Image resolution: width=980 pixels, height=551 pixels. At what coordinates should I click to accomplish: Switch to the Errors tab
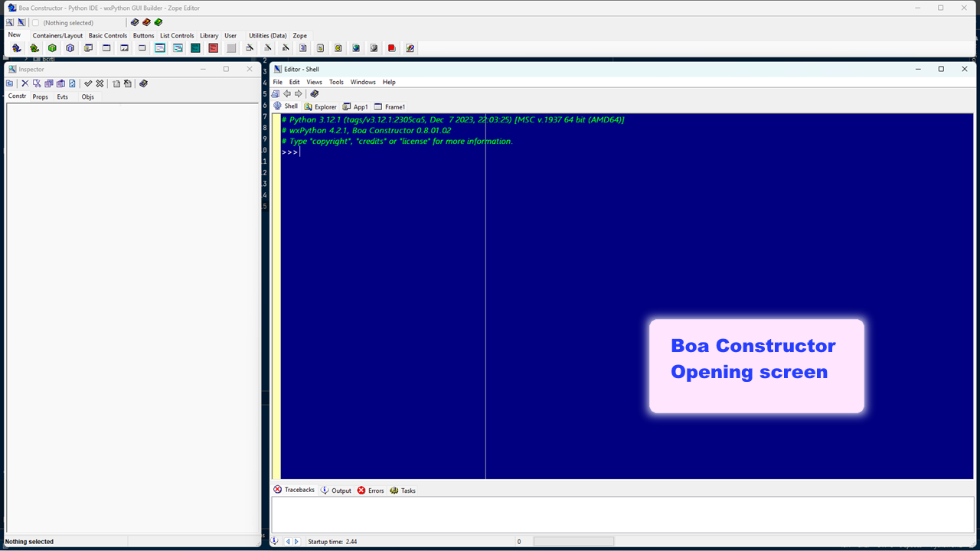(x=371, y=491)
